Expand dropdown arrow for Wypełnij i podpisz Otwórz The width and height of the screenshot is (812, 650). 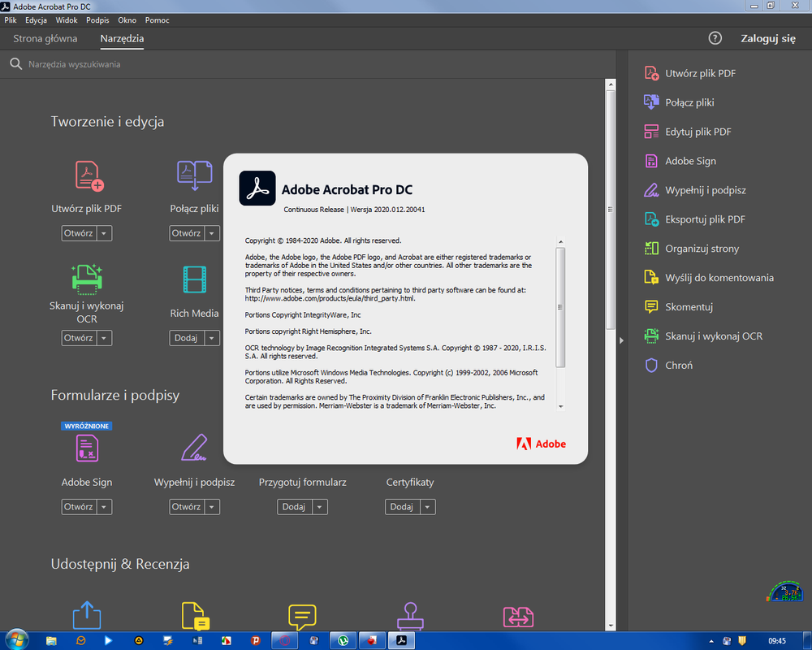pos(212,507)
